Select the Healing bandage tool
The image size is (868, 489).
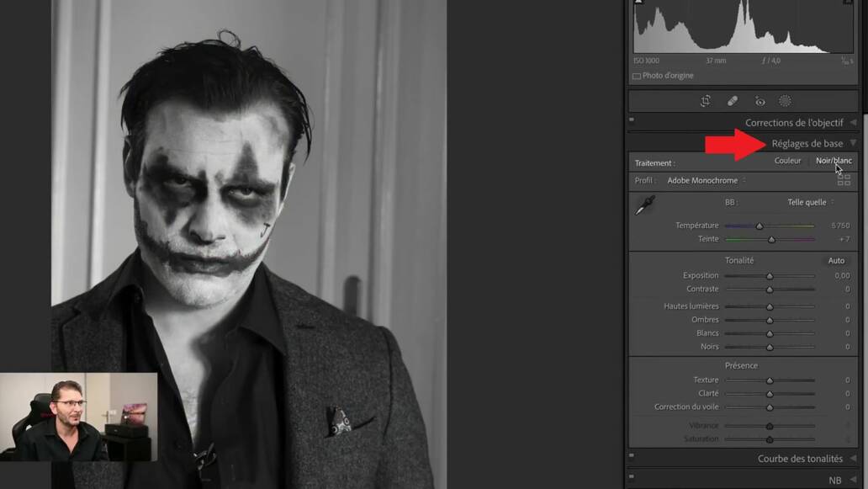coord(732,101)
